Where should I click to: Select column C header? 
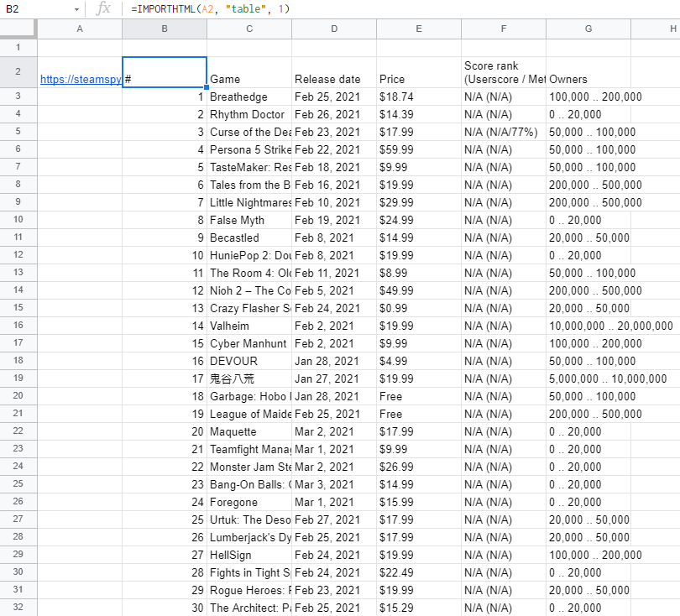249,29
